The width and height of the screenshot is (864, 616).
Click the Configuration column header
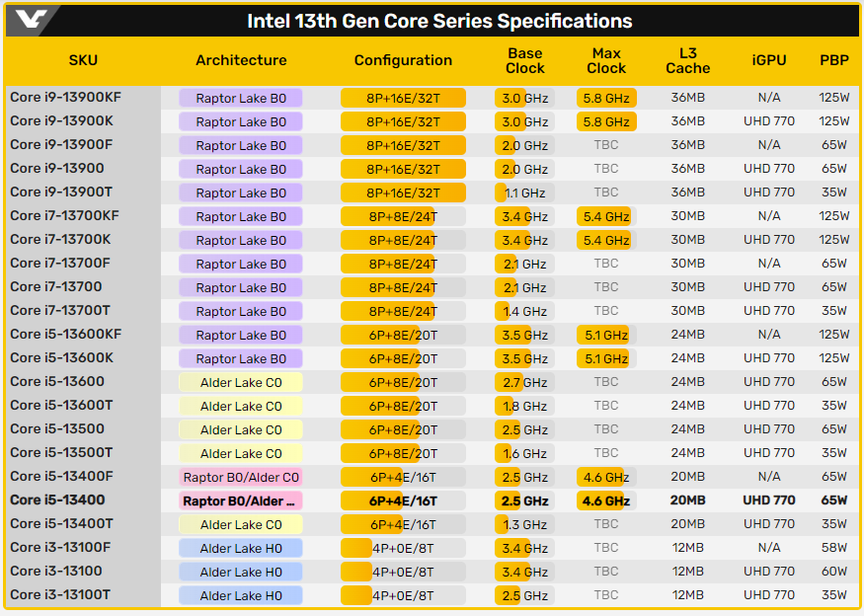(x=403, y=60)
